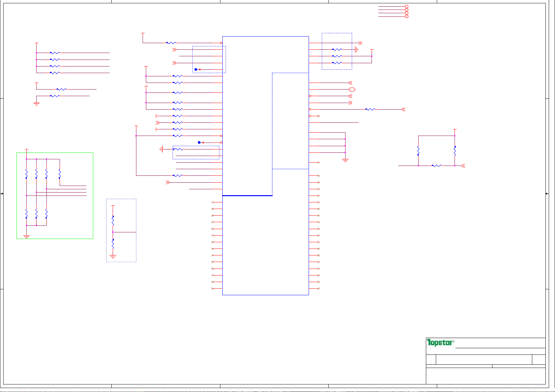Select lower resistor in dotted voltage divider box
555x392 pixels.
tap(113, 244)
